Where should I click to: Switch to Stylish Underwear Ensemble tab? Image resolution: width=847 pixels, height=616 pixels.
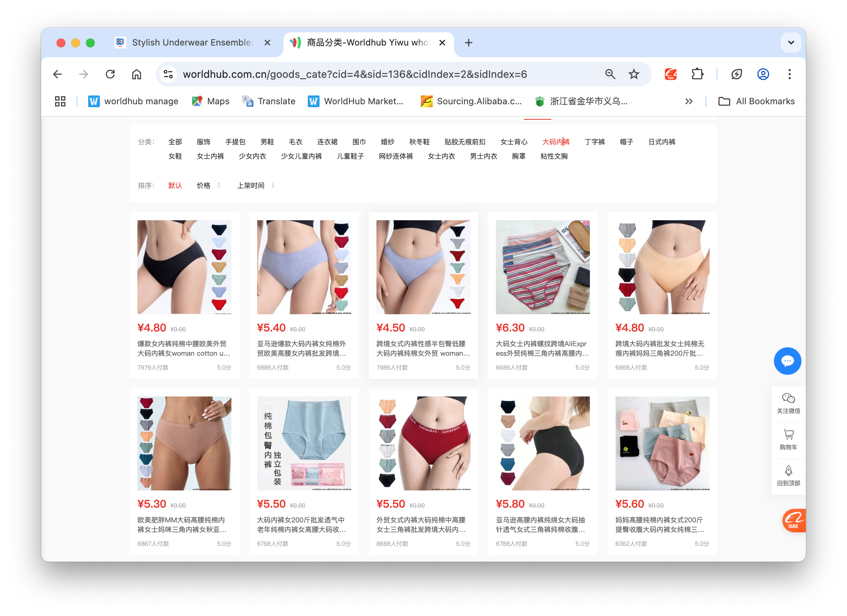click(x=192, y=43)
